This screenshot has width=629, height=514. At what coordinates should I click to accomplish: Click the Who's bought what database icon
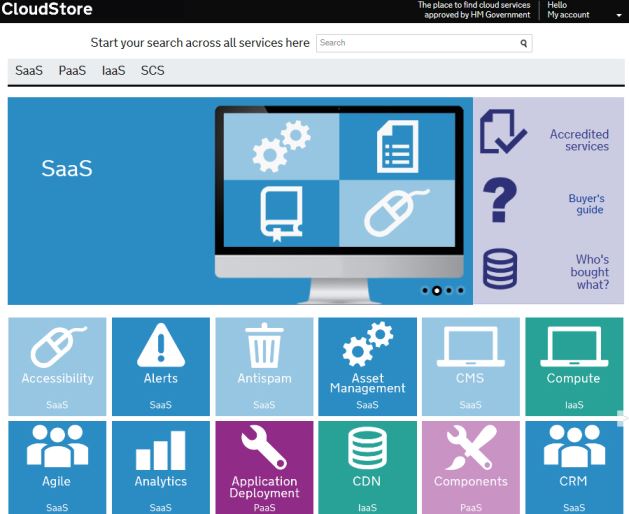[500, 268]
